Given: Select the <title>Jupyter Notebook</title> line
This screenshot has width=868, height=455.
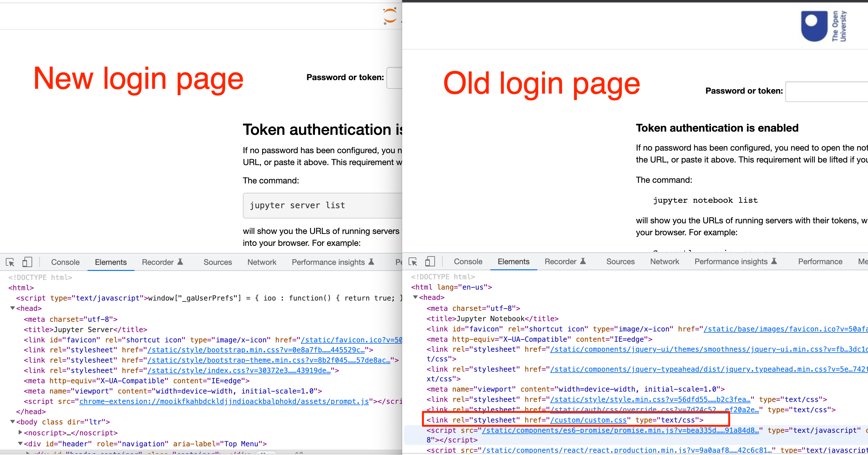Looking at the screenshot, I should (492, 319).
